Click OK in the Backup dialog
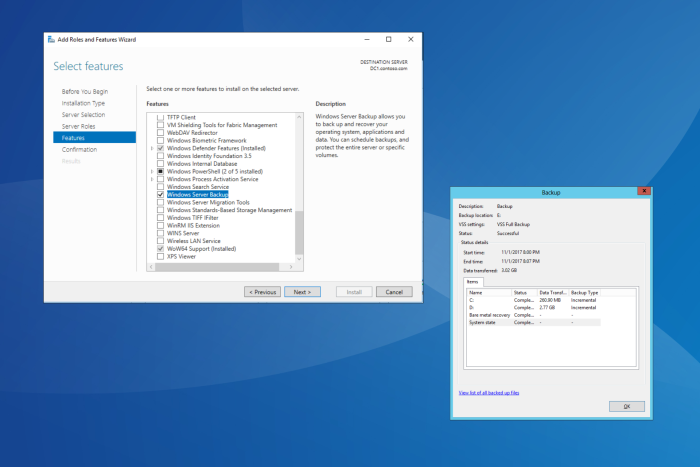The width and height of the screenshot is (700, 467). (627, 406)
